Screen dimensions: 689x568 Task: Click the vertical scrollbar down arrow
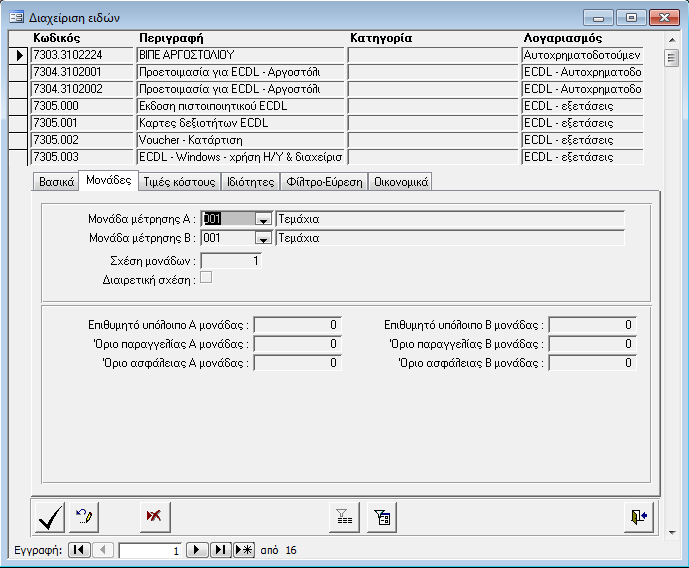point(671,532)
